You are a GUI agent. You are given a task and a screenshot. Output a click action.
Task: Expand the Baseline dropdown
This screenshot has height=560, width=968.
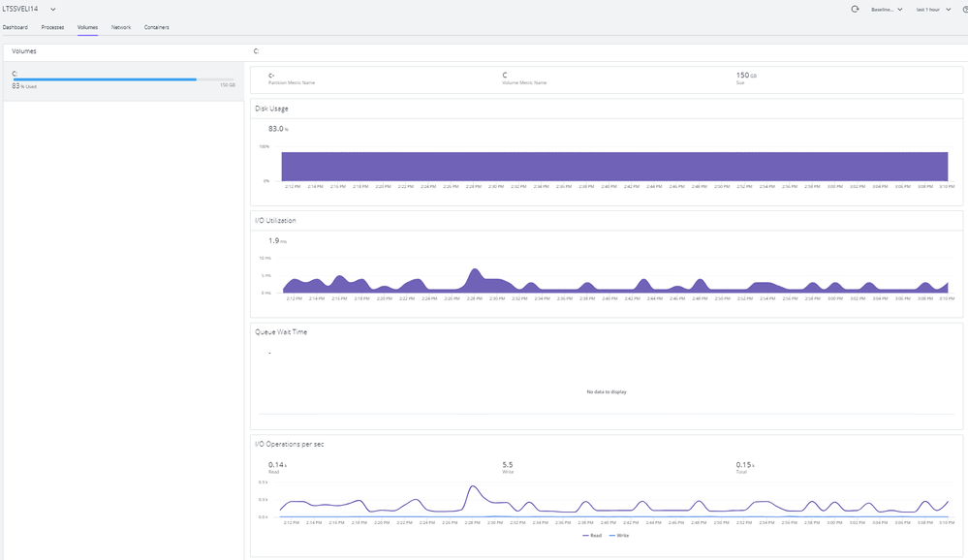(x=887, y=9)
